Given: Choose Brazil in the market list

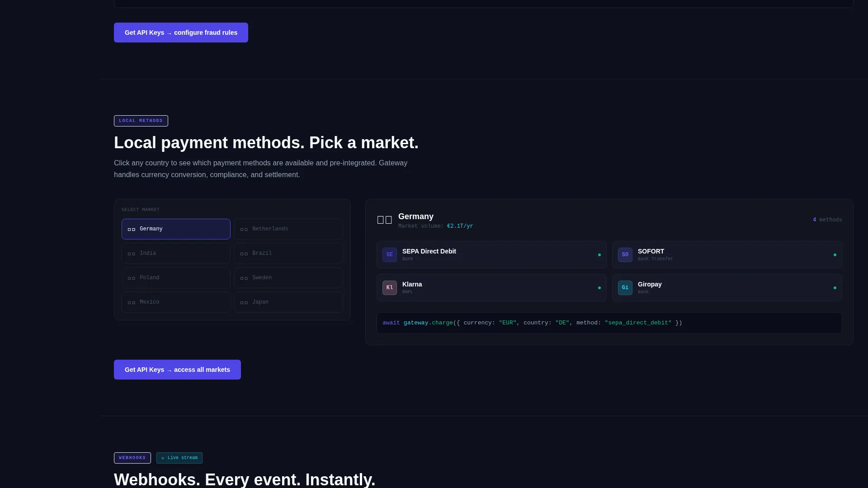Looking at the screenshot, I should coord(288,253).
